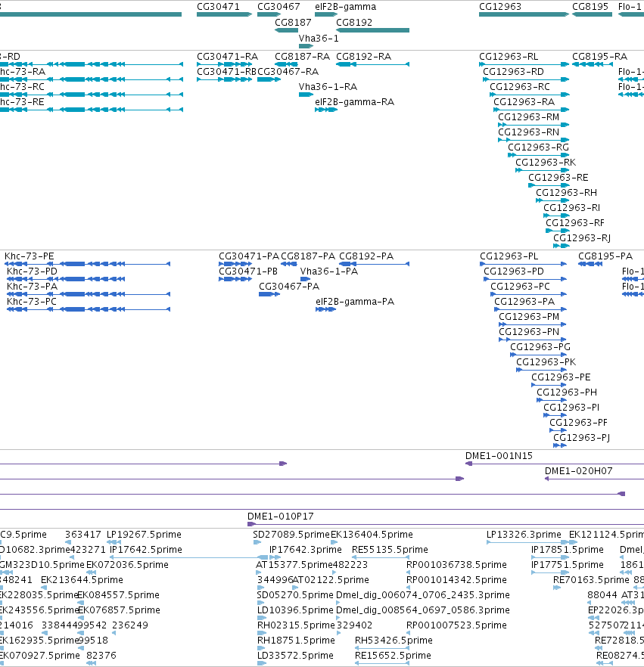
Task: Click the Vha36-1 gene label
Action: (x=319, y=39)
